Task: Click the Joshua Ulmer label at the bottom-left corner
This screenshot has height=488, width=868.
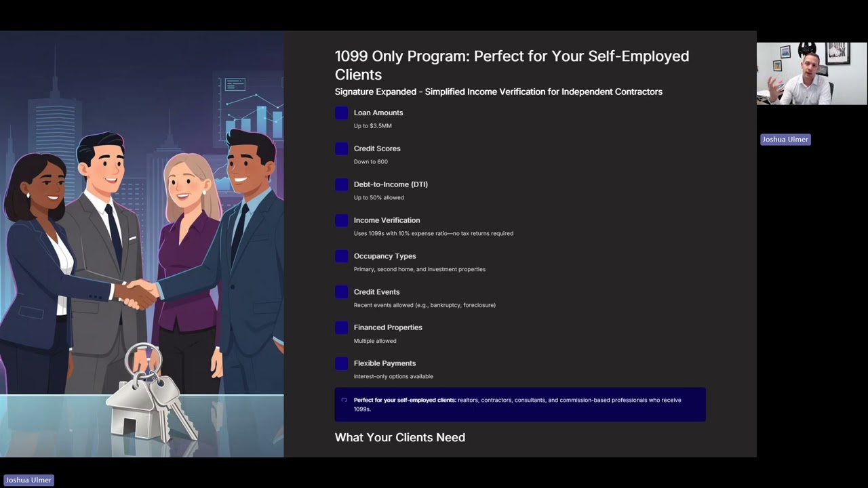Action: pos(28,480)
